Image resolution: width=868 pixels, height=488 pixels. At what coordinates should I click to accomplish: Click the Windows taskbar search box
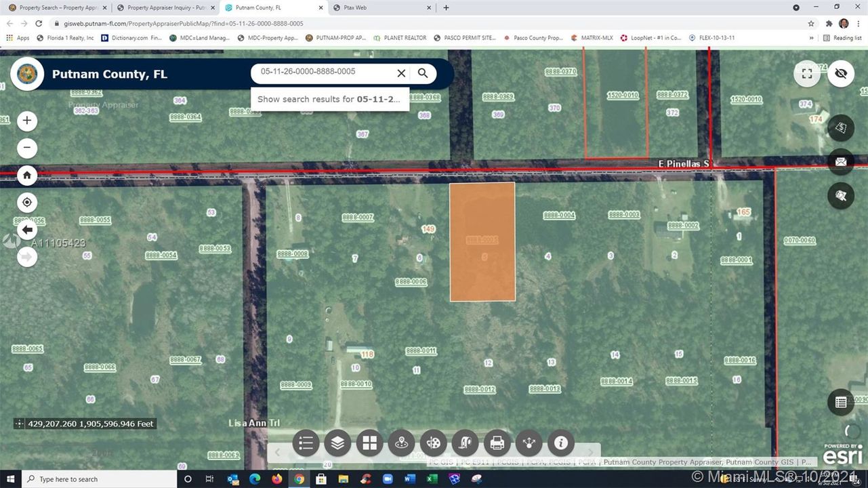pyautogui.click(x=100, y=479)
